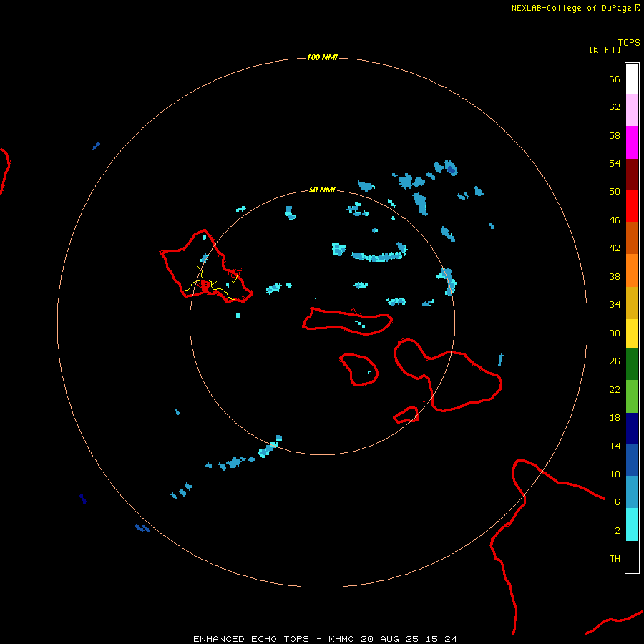
Task: Click the 'KHMO' radar site identifier
Action: [x=341, y=639]
